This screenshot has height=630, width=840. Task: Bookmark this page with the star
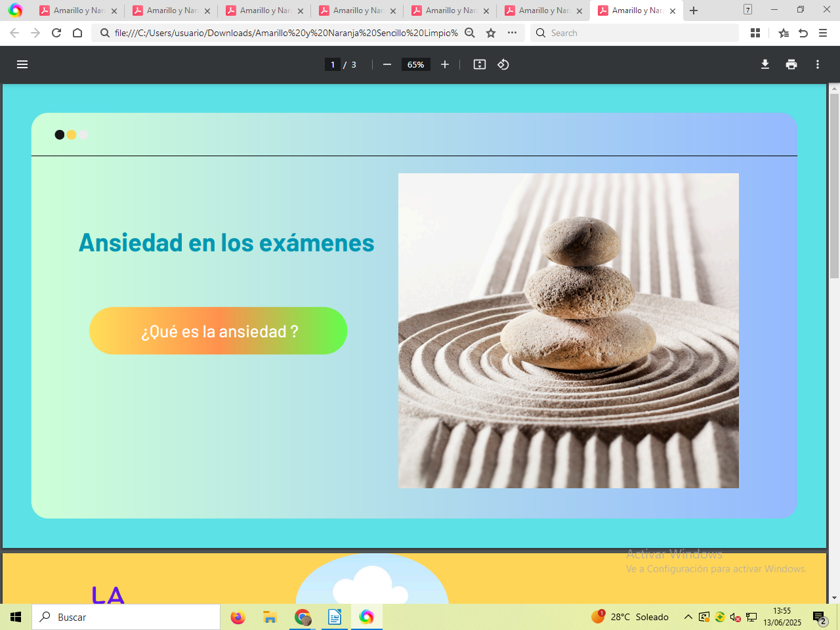(x=491, y=33)
